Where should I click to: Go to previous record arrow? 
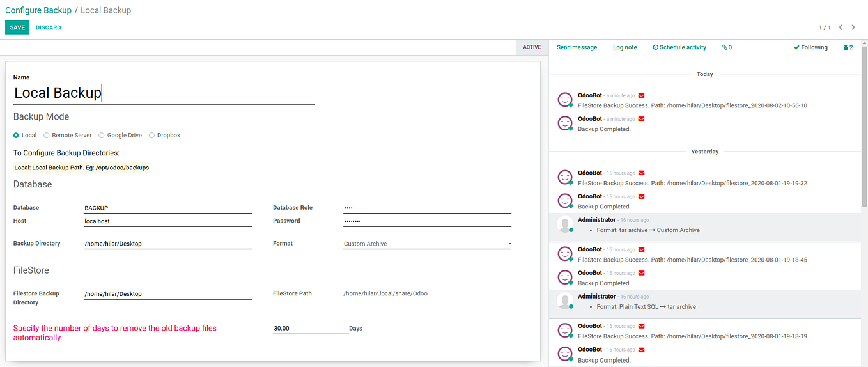tap(841, 27)
